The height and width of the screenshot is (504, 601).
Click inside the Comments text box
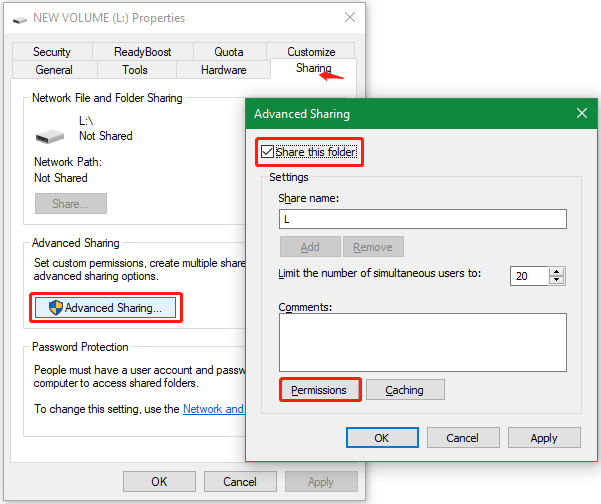[x=422, y=342]
